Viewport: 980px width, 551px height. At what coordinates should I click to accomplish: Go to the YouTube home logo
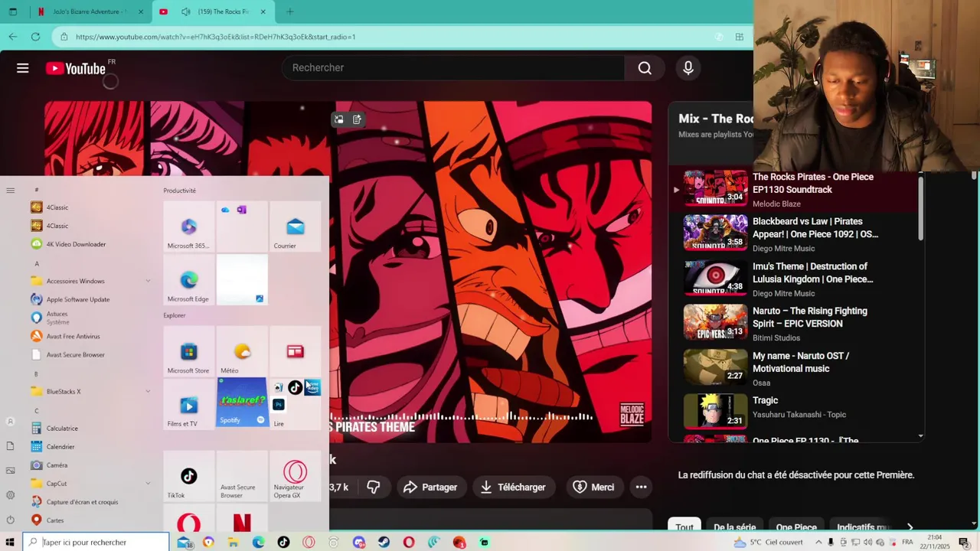coord(76,68)
